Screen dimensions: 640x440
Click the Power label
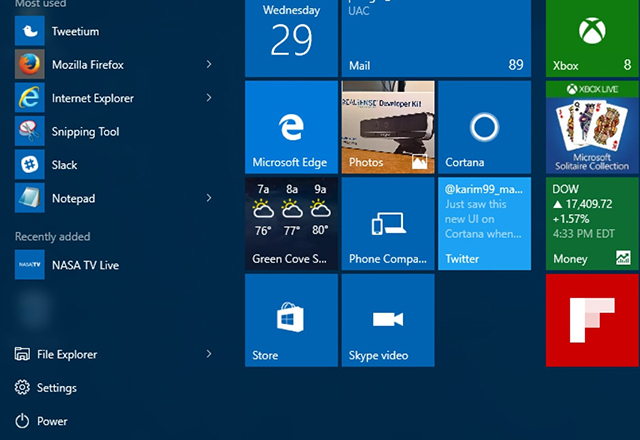[52, 421]
